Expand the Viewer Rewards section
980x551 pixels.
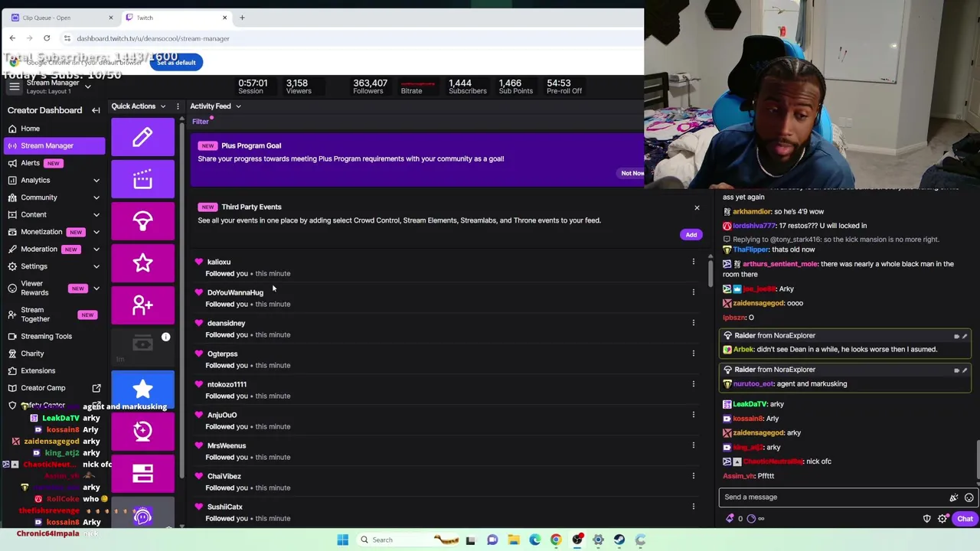(x=96, y=289)
